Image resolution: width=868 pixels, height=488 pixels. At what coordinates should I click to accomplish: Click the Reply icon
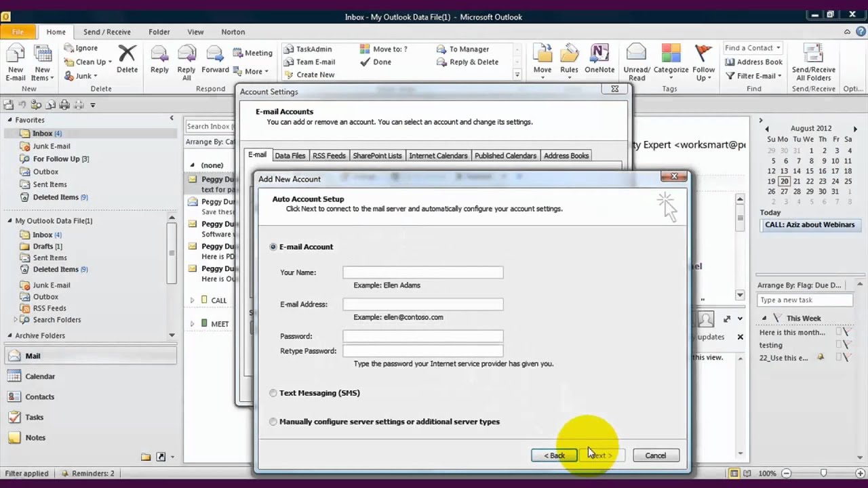tap(159, 54)
